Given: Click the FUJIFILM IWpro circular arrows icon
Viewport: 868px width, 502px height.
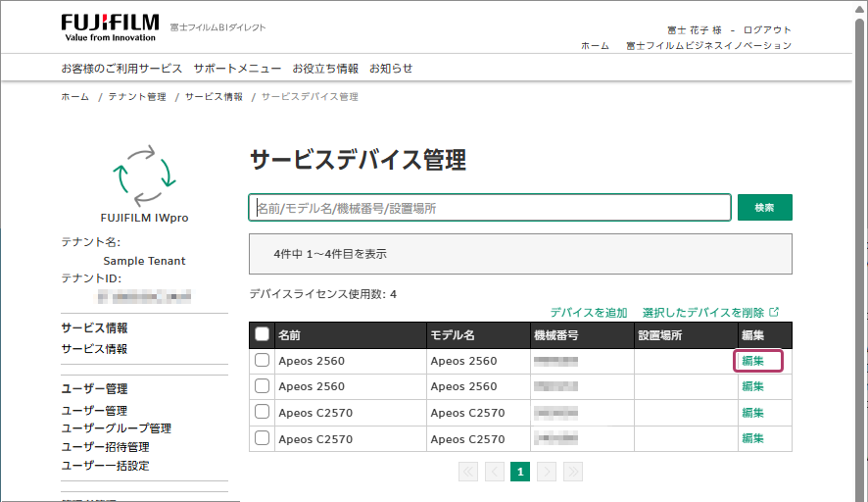Looking at the screenshot, I should [x=144, y=175].
